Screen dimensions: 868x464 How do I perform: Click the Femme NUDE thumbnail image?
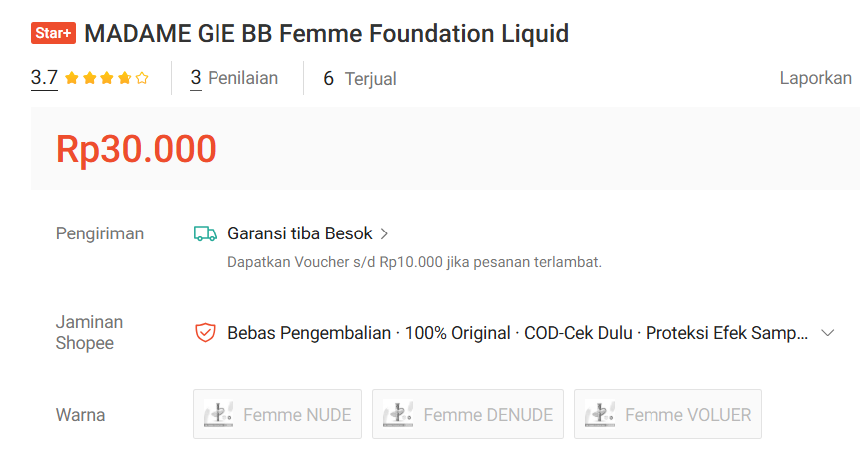218,414
